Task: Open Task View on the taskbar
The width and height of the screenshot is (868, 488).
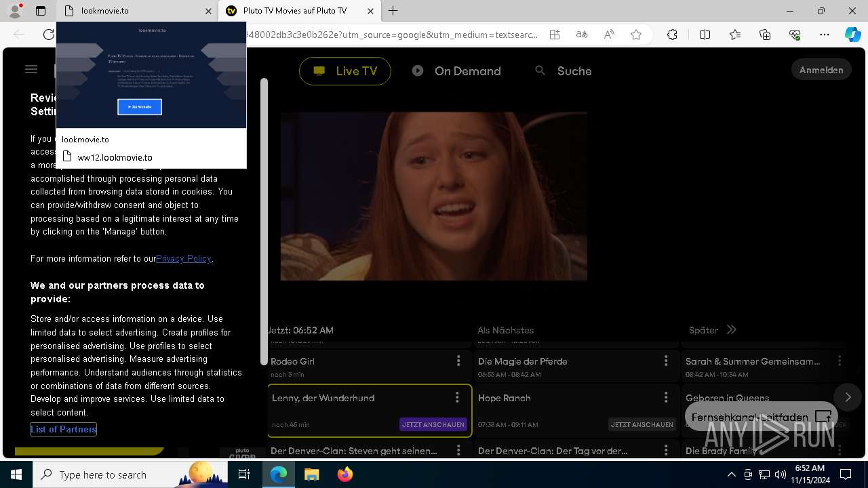Action: coord(245,474)
